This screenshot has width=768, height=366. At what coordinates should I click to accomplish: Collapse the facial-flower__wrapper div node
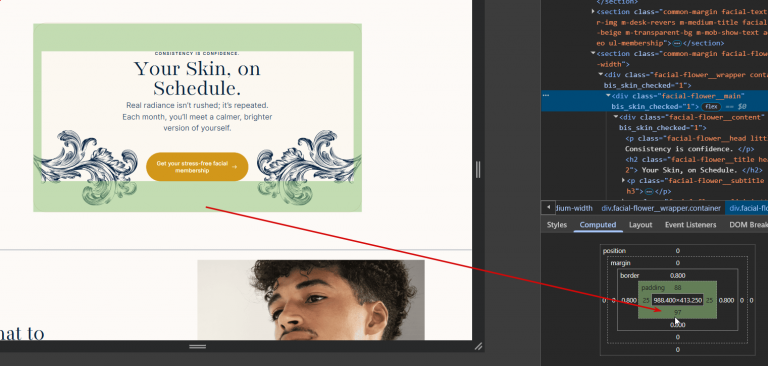coord(601,75)
